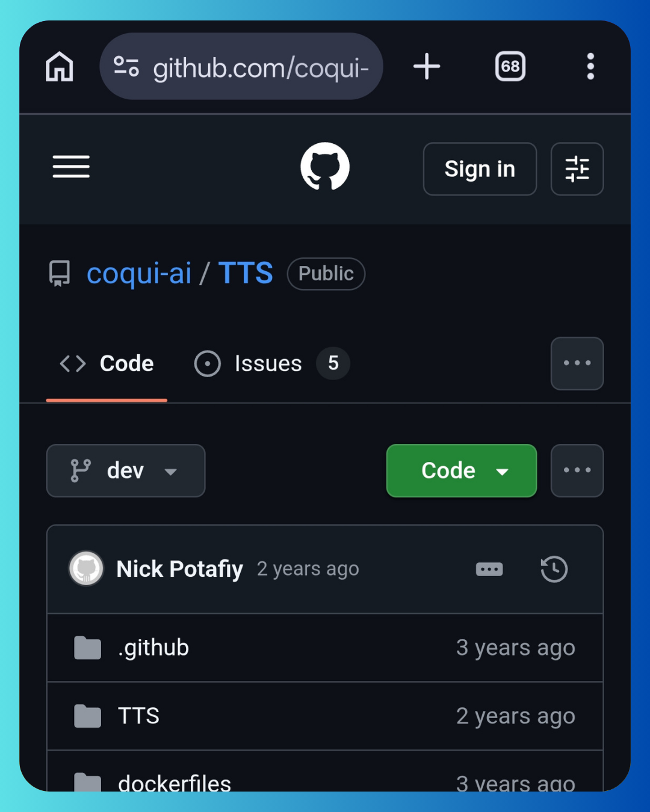Open GitHub hamburger navigation menu
This screenshot has width=650, height=812.
(71, 167)
